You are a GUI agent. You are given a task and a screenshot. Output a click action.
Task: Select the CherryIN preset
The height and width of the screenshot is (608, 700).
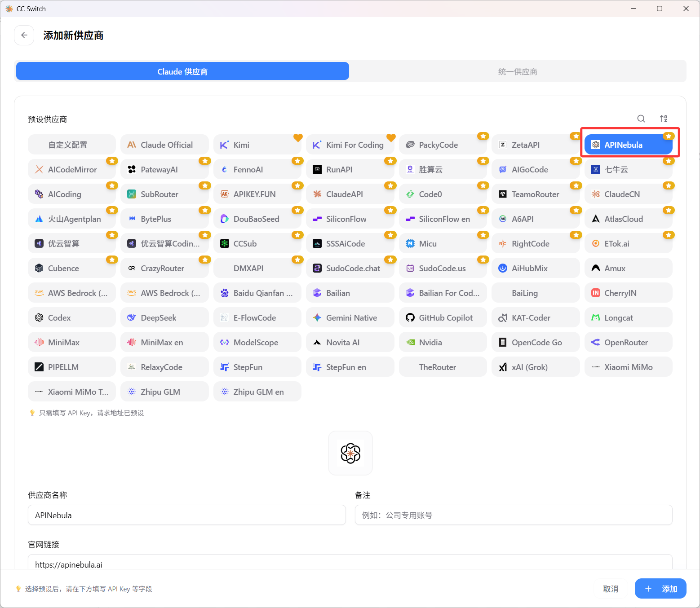click(x=629, y=293)
